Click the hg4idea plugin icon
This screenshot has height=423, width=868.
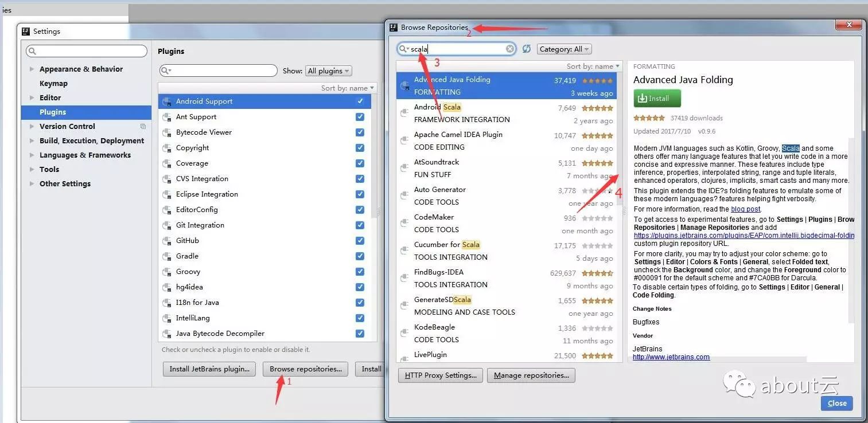[167, 287]
